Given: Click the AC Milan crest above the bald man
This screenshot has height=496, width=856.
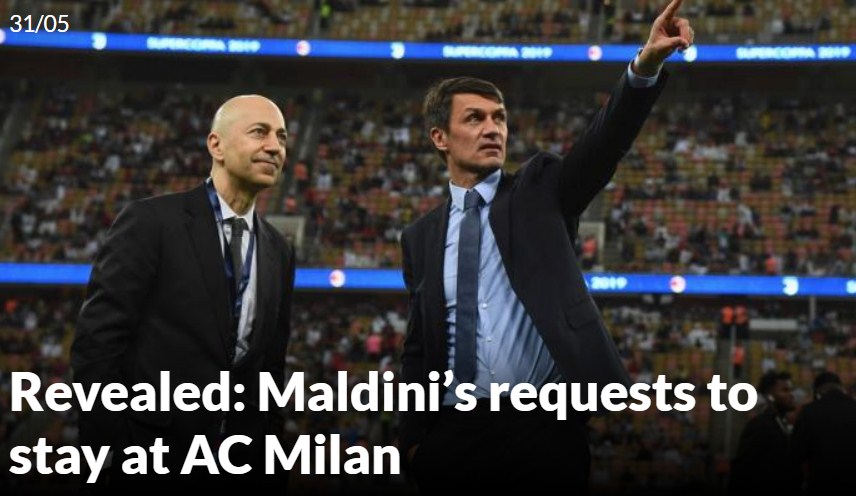Looking at the screenshot, I should click(x=303, y=48).
